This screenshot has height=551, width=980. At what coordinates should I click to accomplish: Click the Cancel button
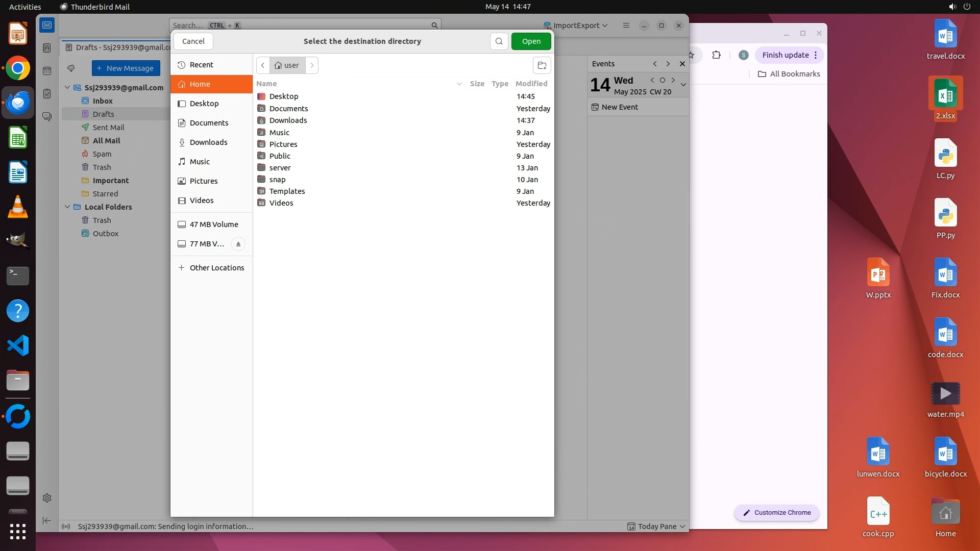(193, 41)
